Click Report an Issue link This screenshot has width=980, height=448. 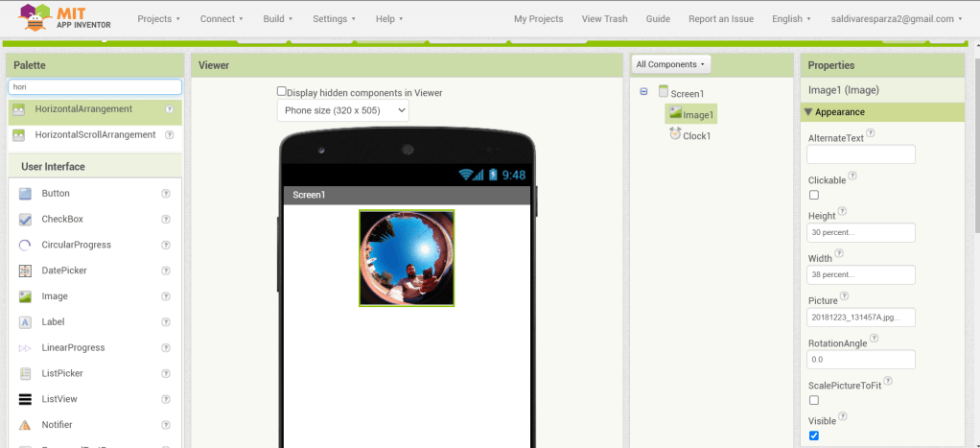pyautogui.click(x=721, y=18)
